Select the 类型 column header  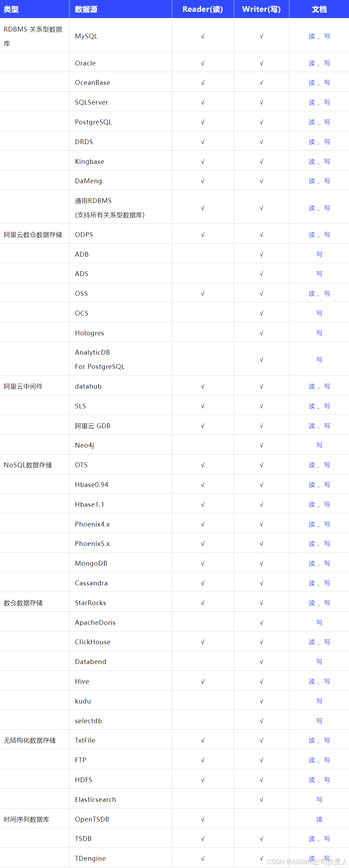click(x=35, y=9)
